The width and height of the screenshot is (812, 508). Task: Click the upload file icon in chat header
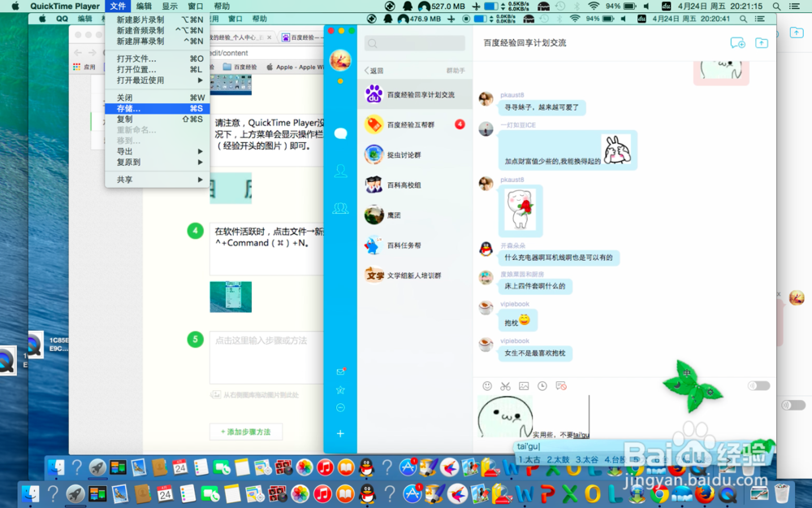[762, 43]
